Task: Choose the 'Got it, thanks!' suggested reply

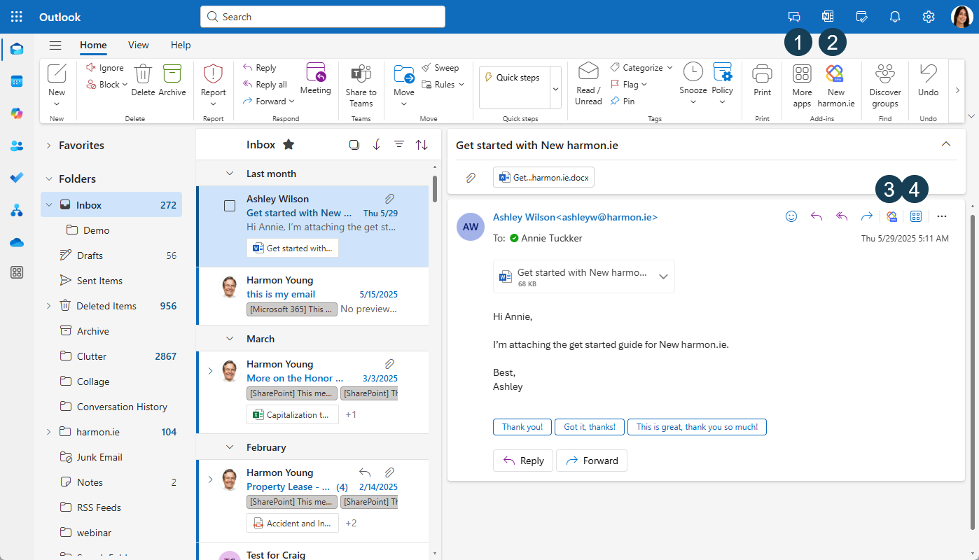Action: pos(590,426)
